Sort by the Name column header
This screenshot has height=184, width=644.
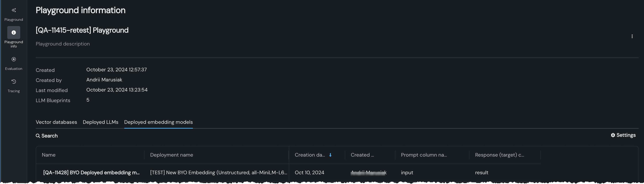(49, 155)
